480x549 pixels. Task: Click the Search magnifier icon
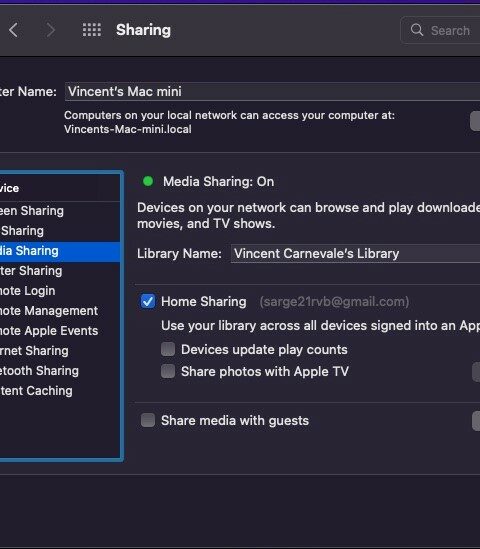[x=417, y=30]
